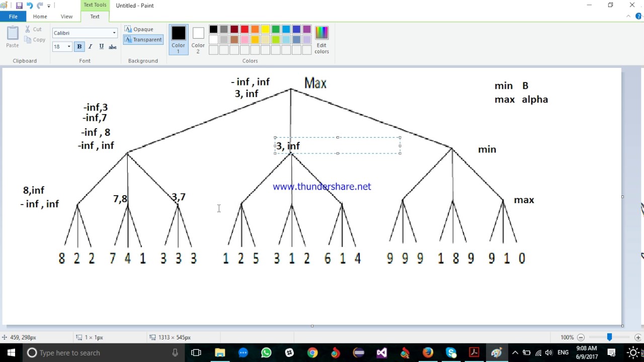
Task: Open the Windows Start menu
Action: (11, 352)
